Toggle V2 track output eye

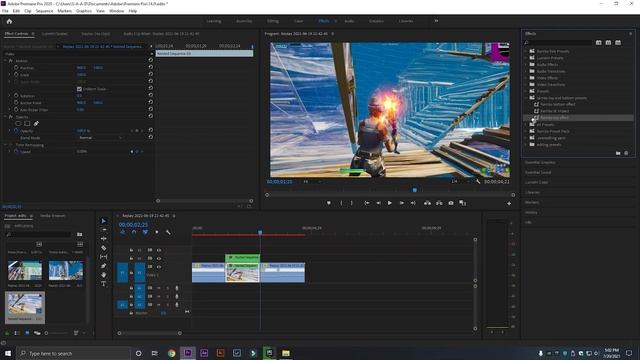(x=159, y=258)
